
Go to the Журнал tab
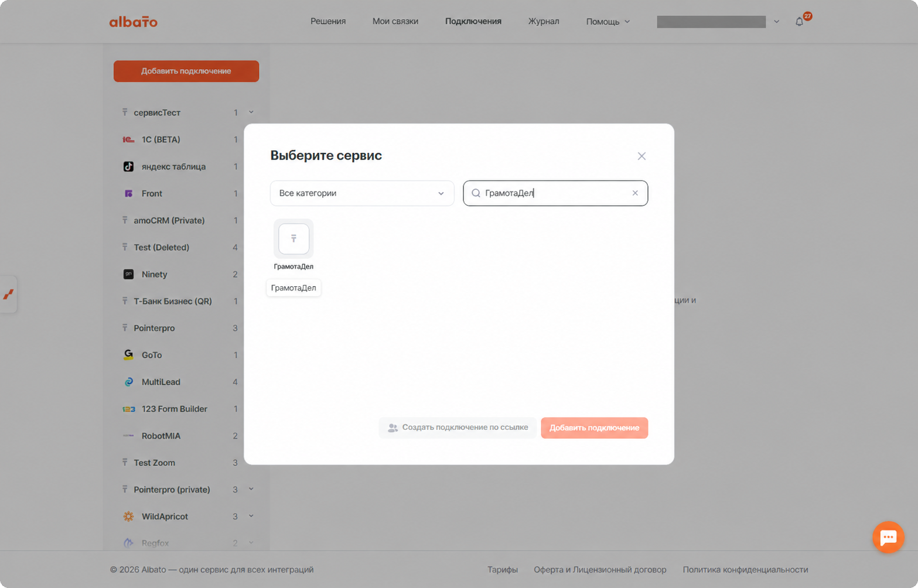point(544,22)
